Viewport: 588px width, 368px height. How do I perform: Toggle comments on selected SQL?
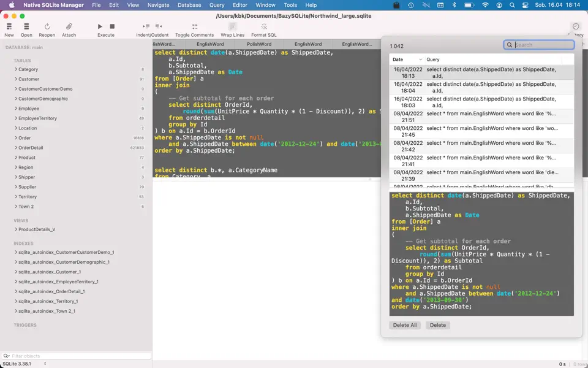tap(194, 28)
